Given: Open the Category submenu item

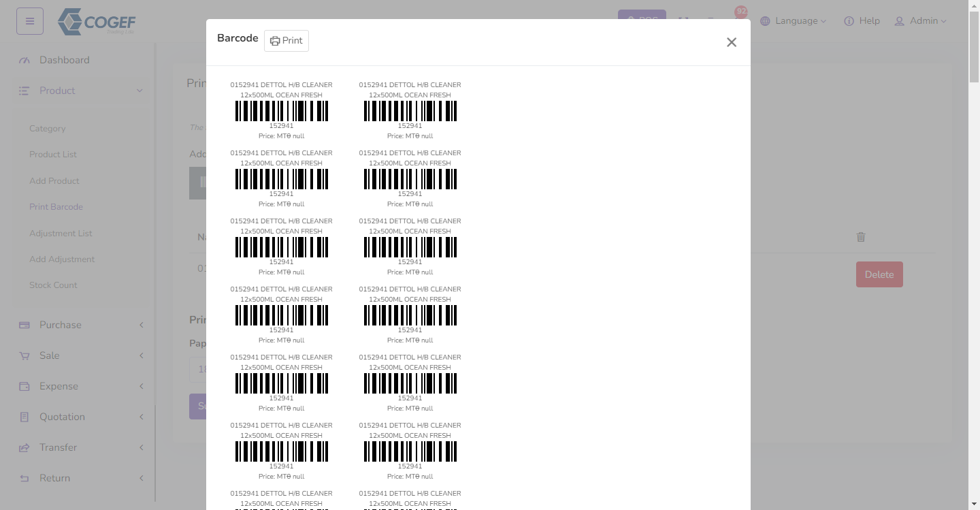Looking at the screenshot, I should click(x=48, y=129).
